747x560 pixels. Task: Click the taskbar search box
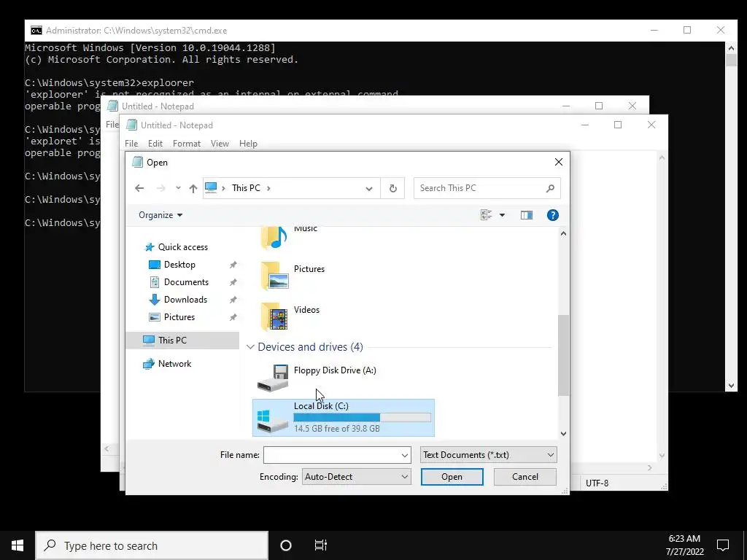pos(152,545)
